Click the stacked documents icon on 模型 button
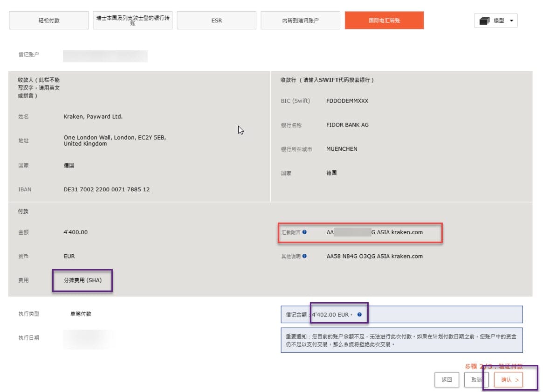The width and height of the screenshot is (543, 392). [x=484, y=20]
